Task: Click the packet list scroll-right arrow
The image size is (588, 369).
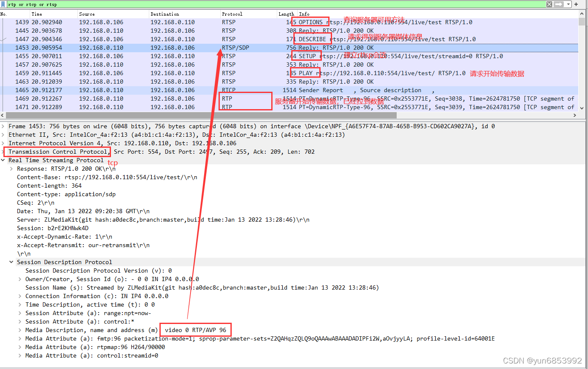Action: click(x=575, y=115)
